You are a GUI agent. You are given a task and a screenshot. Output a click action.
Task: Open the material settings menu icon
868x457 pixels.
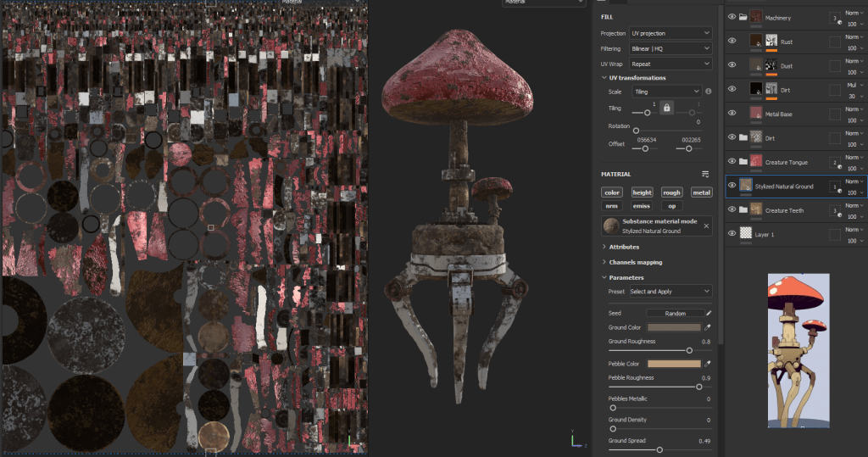[x=704, y=174]
